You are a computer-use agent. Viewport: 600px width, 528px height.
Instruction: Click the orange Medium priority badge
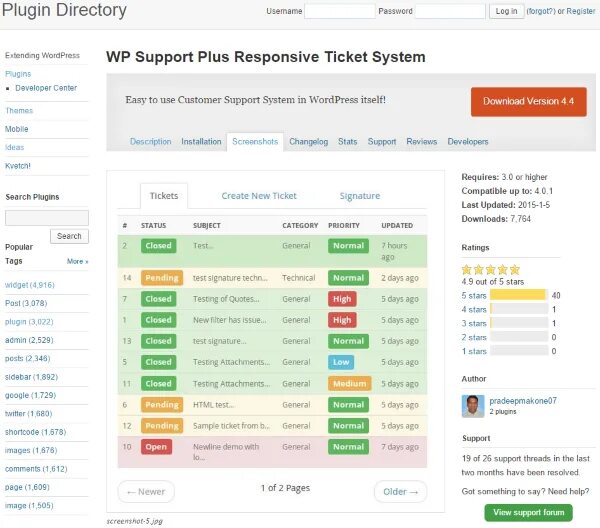[x=349, y=383]
